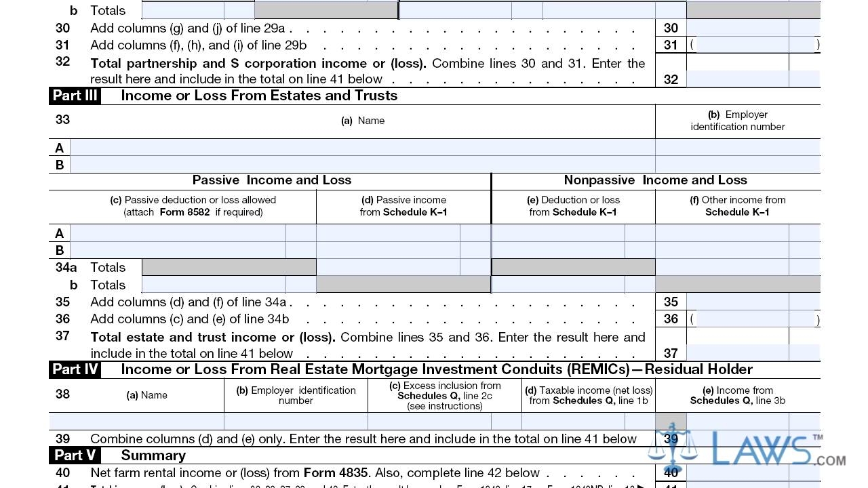Screen dimensions: 868x488
Task: Click the Part V black header label
Action: 73,455
